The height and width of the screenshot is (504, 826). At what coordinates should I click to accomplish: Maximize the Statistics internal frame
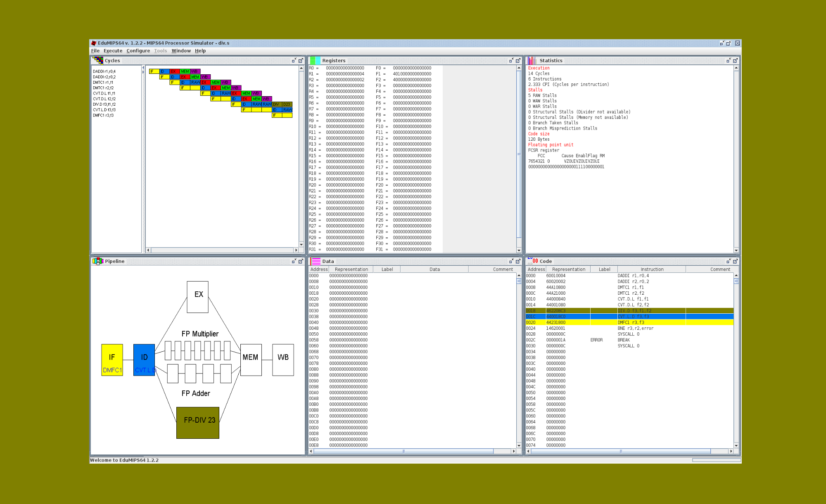click(735, 61)
